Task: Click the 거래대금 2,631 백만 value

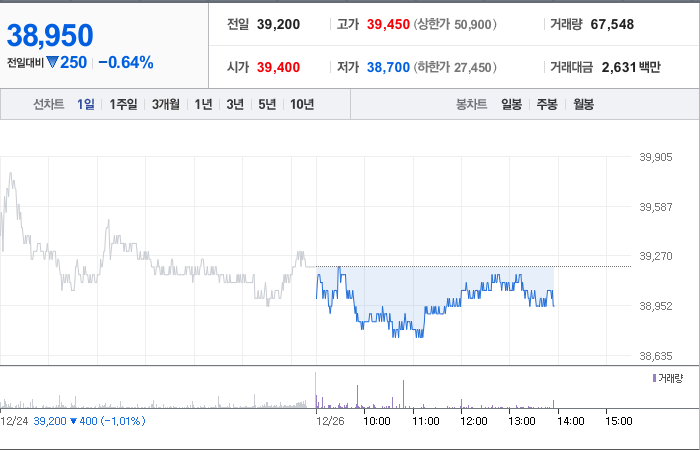Action: 631,67
